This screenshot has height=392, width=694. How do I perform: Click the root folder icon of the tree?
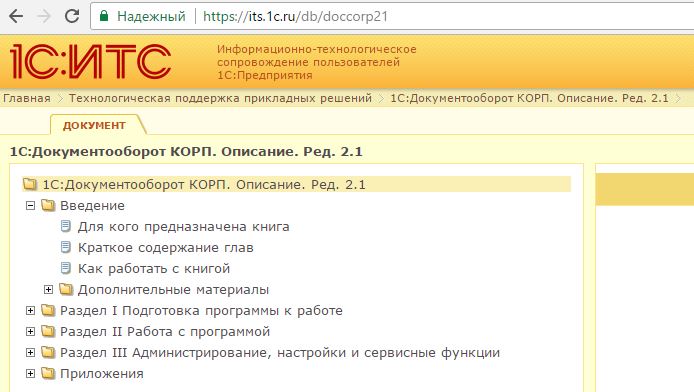(30, 184)
